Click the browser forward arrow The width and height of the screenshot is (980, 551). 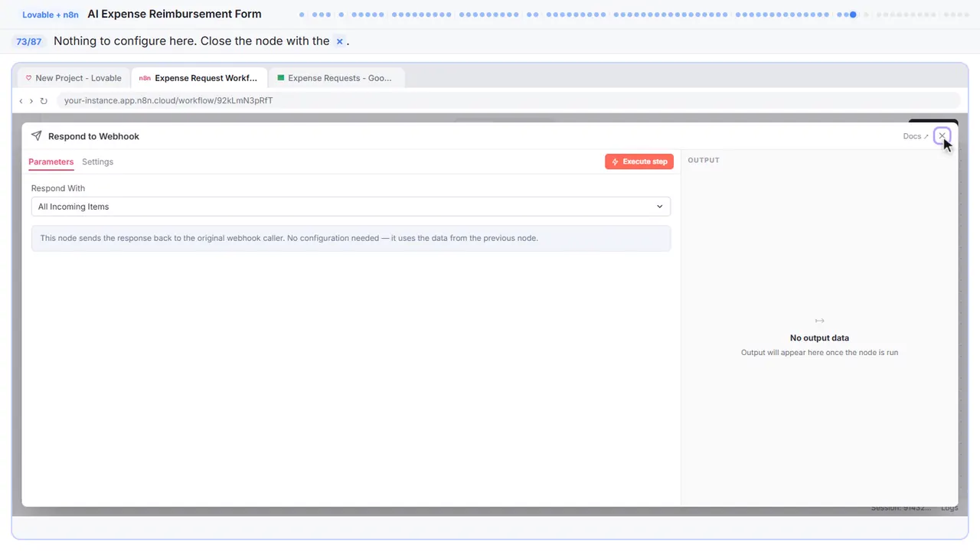[31, 100]
